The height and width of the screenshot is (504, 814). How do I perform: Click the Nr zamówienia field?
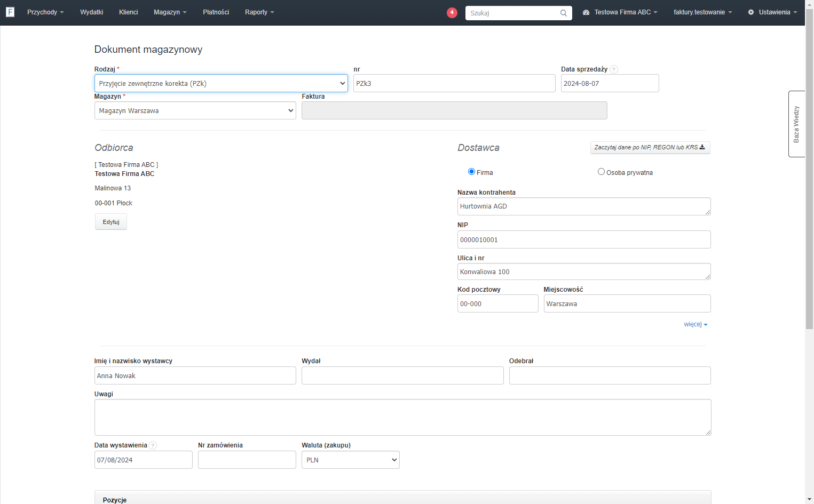[247, 460]
